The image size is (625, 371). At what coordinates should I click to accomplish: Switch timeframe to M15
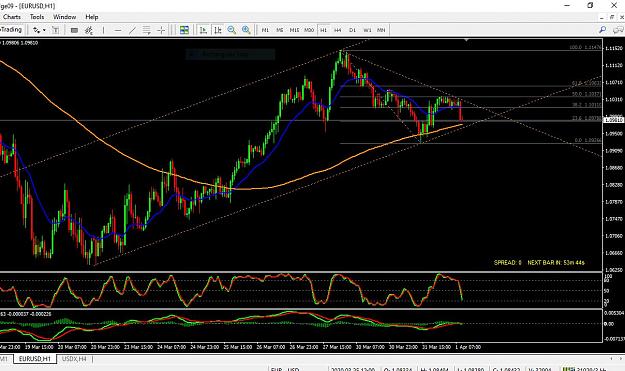pyautogui.click(x=294, y=30)
